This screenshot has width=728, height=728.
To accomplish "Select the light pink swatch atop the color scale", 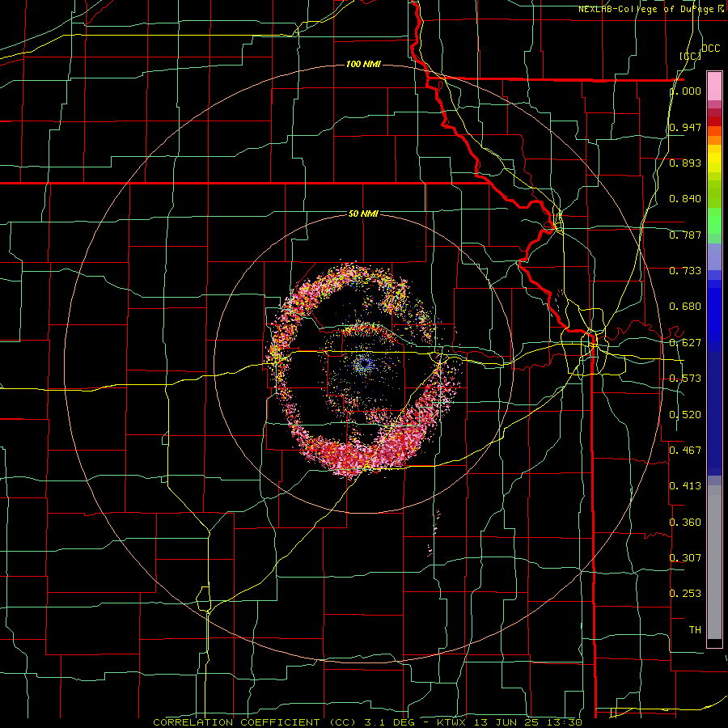I will (714, 86).
